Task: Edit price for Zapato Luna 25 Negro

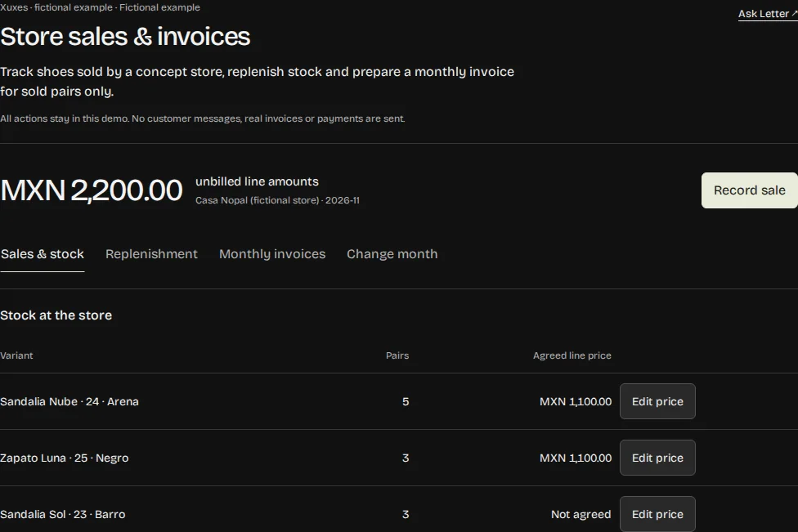Action: (657, 458)
